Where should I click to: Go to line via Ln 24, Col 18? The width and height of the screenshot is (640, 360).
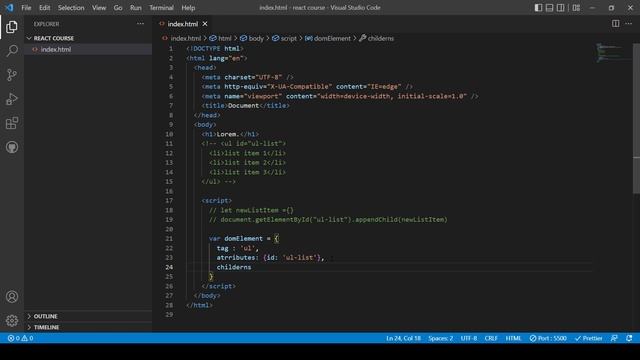coord(403,338)
